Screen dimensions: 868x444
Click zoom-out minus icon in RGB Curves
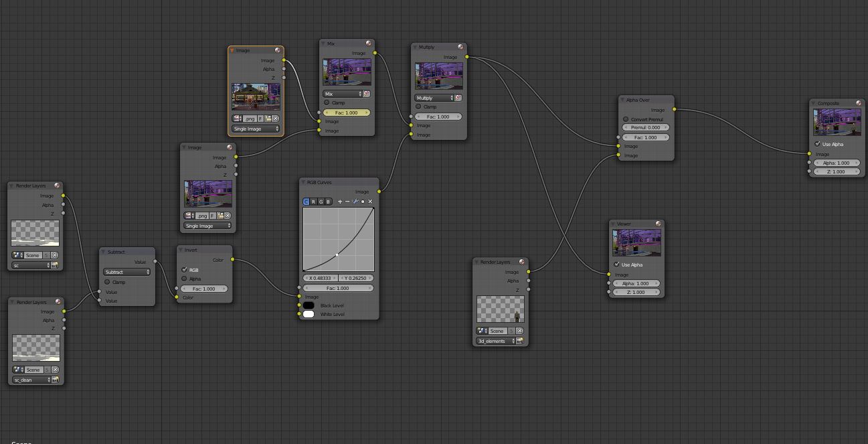(x=347, y=202)
